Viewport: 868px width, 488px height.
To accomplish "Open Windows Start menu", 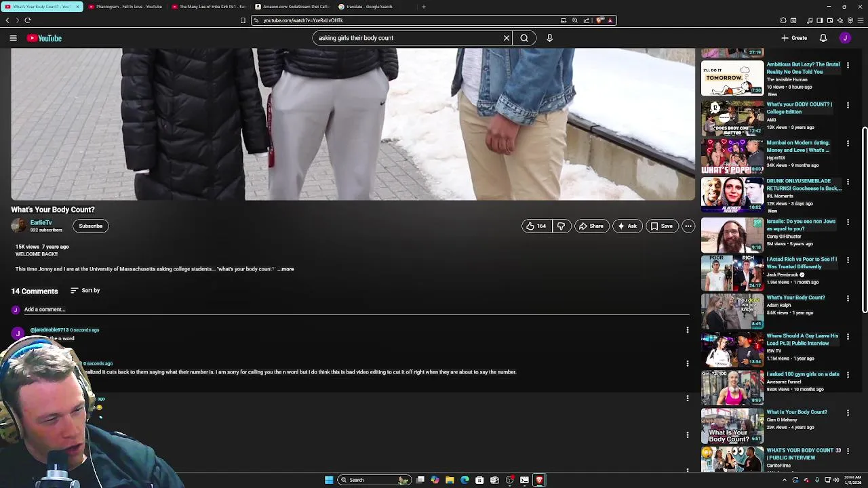I will (x=329, y=480).
